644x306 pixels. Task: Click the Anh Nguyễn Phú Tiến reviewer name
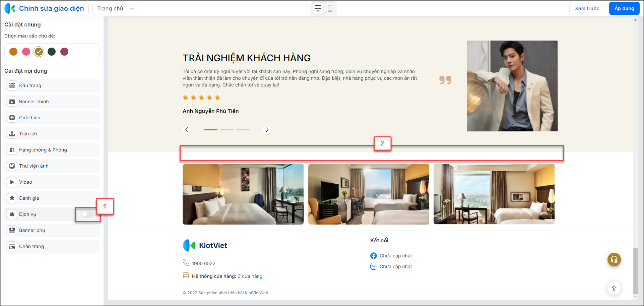(211, 111)
